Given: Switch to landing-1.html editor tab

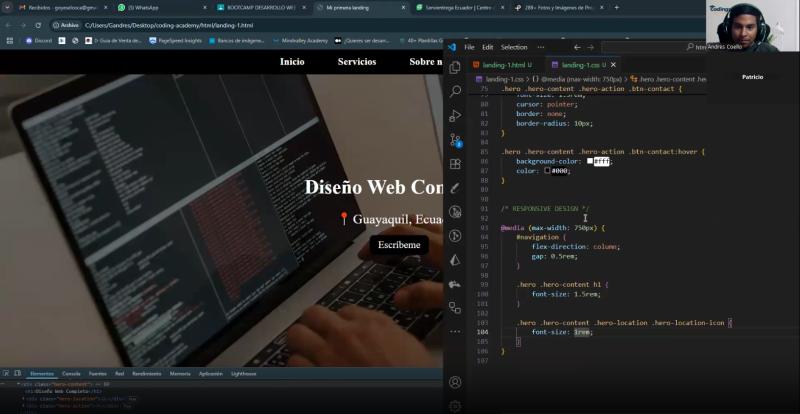Looking at the screenshot, I should coord(506,65).
